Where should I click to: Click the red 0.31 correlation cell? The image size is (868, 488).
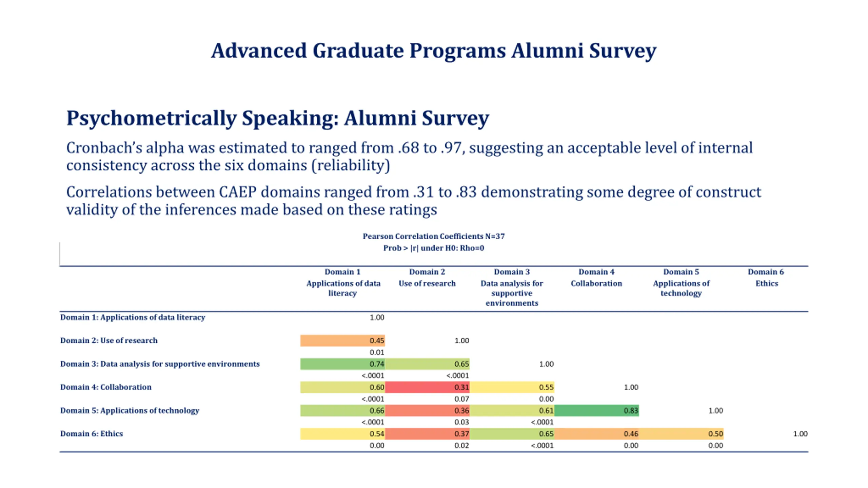point(427,387)
